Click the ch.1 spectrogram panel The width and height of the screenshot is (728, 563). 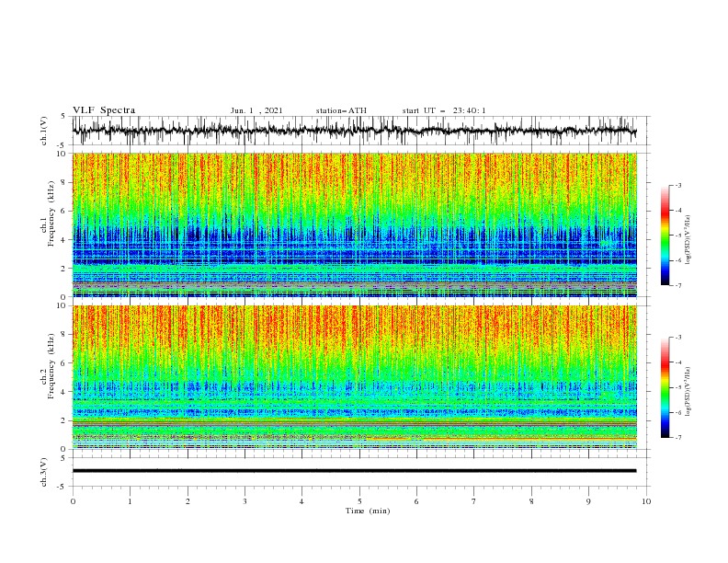click(x=354, y=224)
